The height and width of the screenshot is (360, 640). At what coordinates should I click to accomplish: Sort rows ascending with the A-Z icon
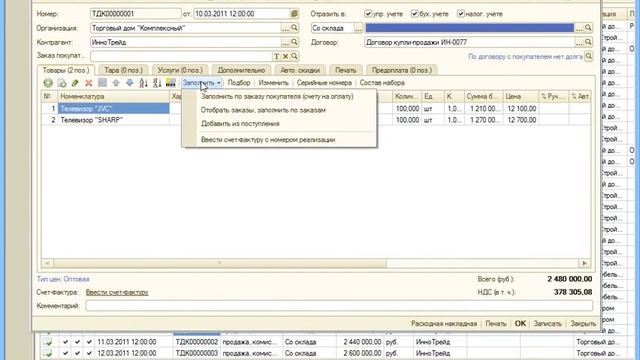pos(143,83)
